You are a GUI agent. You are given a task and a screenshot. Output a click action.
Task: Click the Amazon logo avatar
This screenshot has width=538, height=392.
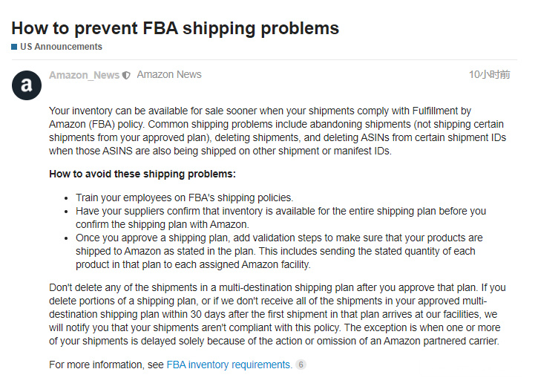[27, 85]
